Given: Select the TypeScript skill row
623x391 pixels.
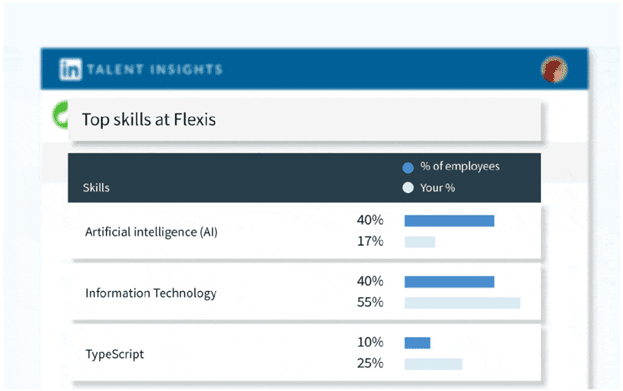Looking at the screenshot, I should pyautogui.click(x=306, y=354).
